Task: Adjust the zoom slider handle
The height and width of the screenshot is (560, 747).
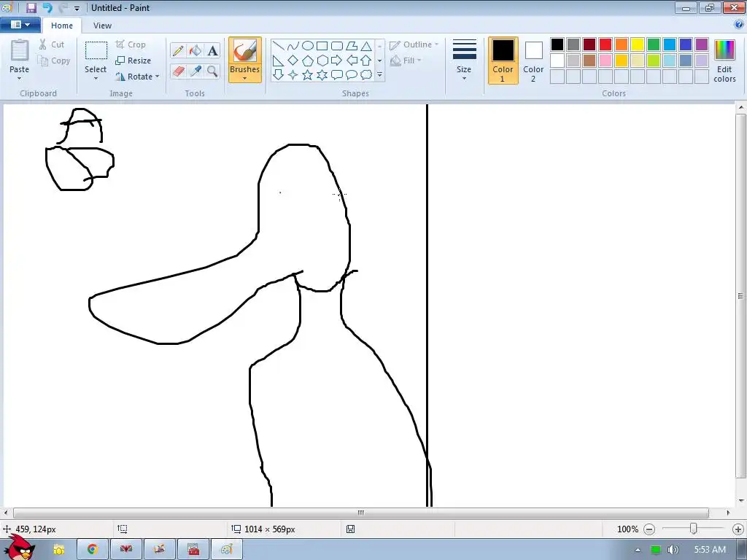Action: coord(694,529)
